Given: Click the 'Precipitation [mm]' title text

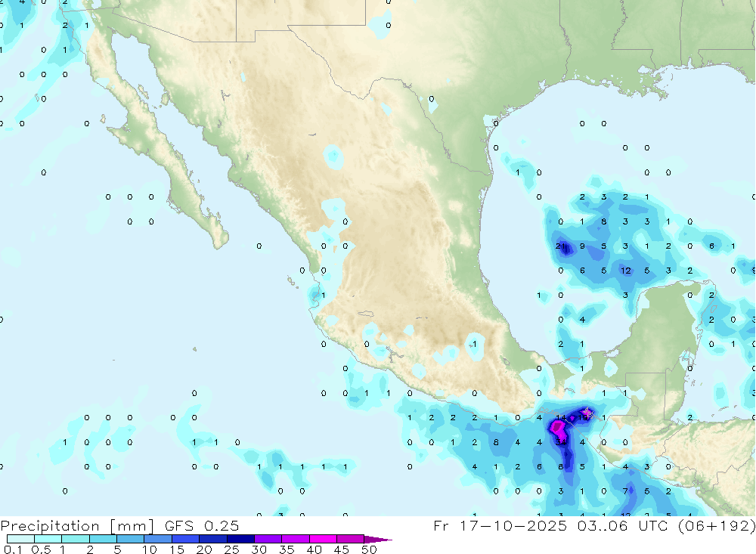Looking at the screenshot, I should [77, 525].
